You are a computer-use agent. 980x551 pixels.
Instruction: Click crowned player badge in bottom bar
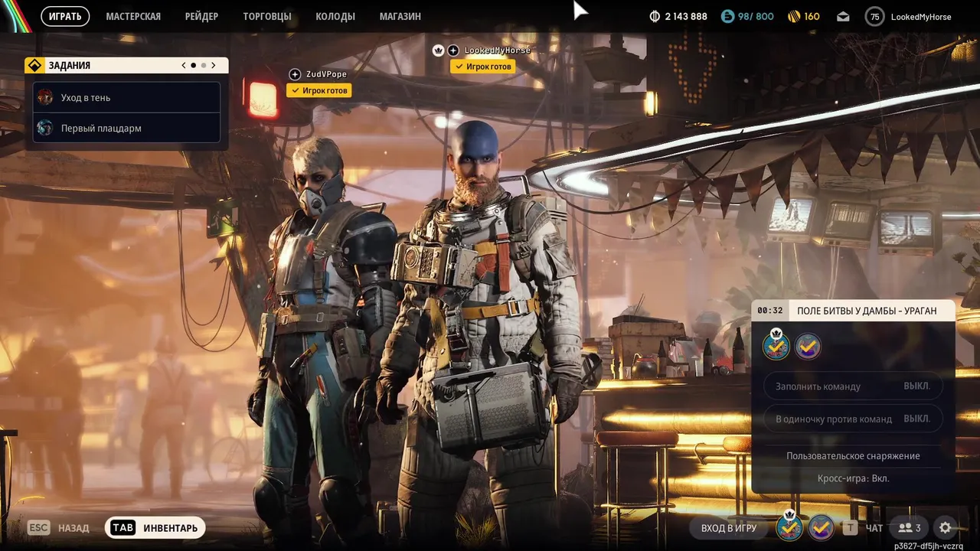point(789,527)
